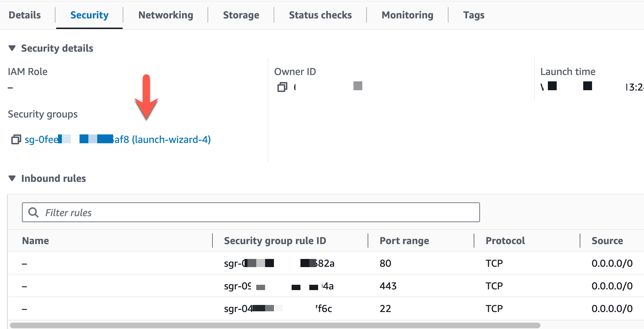Open the Tags tab
Image resolution: width=644 pixels, height=329 pixels.
(474, 15)
